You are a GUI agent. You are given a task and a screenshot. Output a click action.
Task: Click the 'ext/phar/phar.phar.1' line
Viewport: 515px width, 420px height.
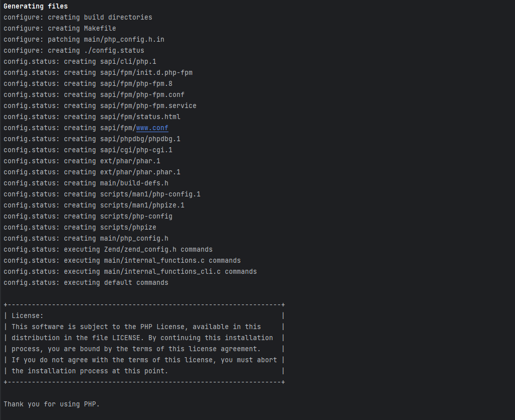pos(92,172)
